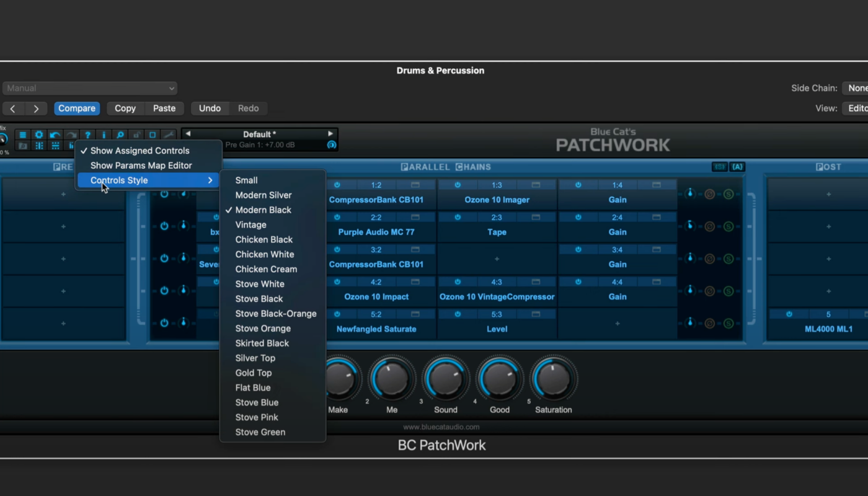Viewport: 868px width, 496px height.
Task: Click the phase icon in Level chain row
Action: tap(710, 323)
